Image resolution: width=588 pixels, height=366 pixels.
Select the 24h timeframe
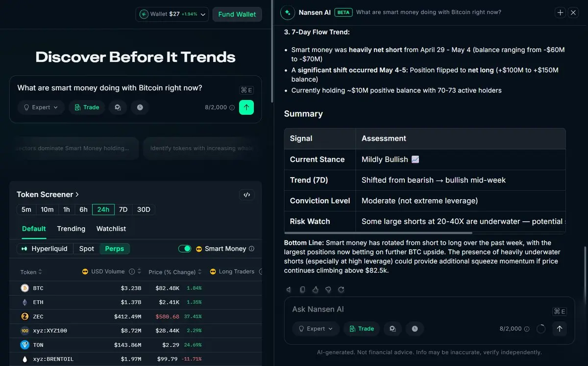103,209
